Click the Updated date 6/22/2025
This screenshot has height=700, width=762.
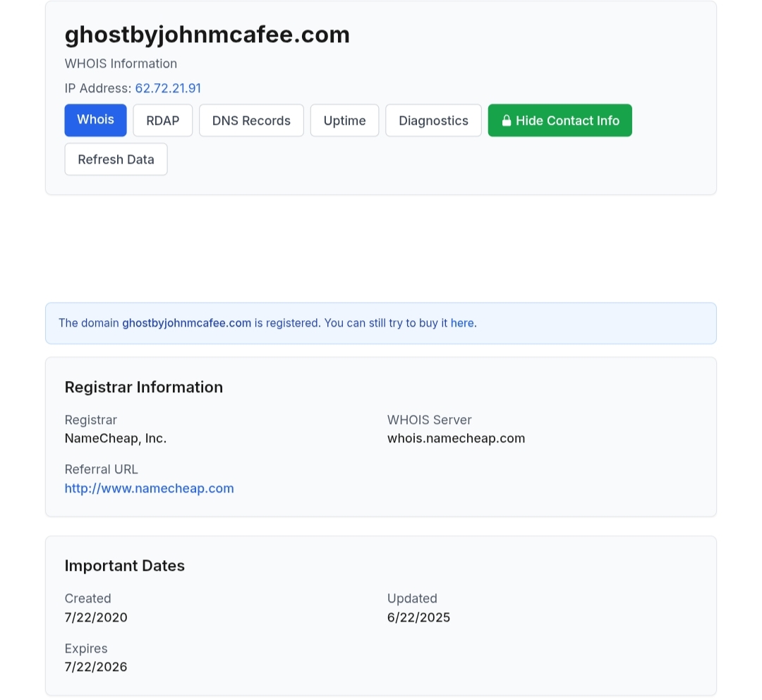click(418, 617)
